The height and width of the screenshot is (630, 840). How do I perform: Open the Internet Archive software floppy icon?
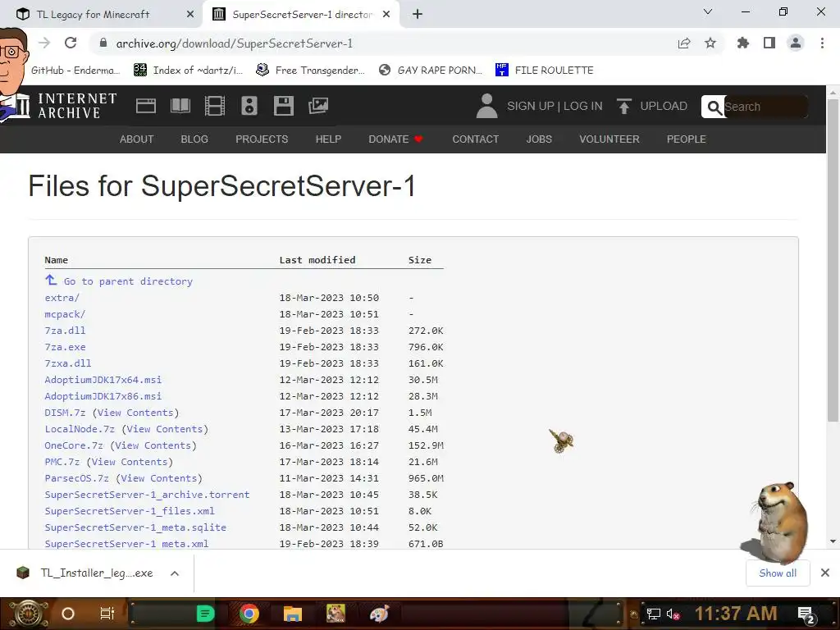[x=283, y=106]
